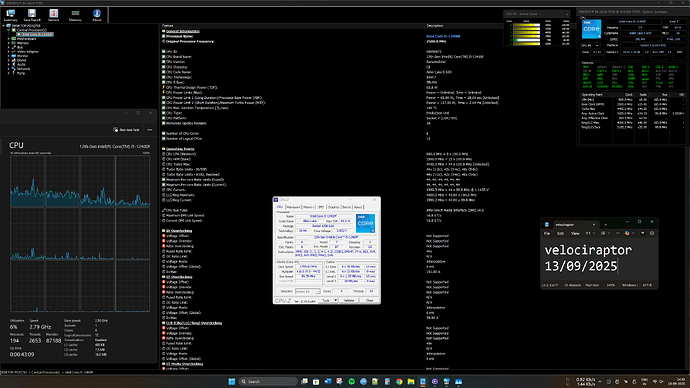The width and height of the screenshot is (690, 388).
Task: Click the Tools button in CPU-Z
Action: [x=326, y=300]
